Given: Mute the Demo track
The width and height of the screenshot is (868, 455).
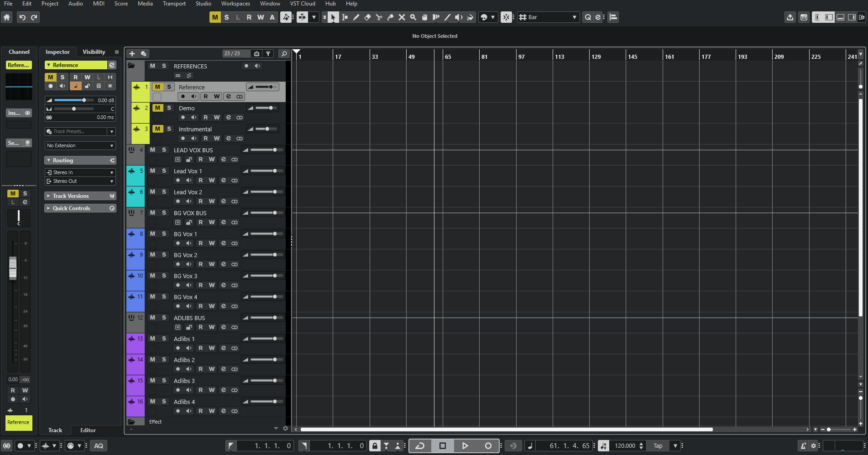Looking at the screenshot, I should point(157,108).
